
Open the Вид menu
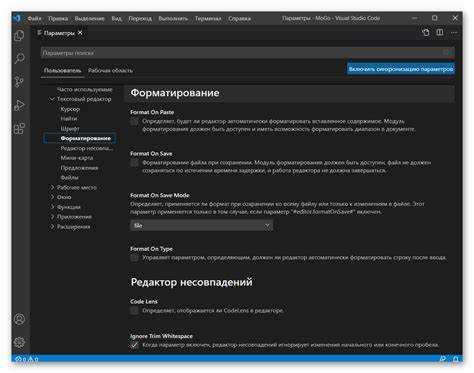click(x=117, y=18)
